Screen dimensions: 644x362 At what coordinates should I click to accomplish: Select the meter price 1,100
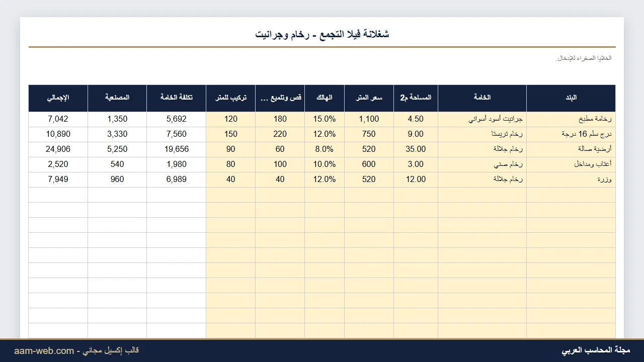click(x=369, y=119)
